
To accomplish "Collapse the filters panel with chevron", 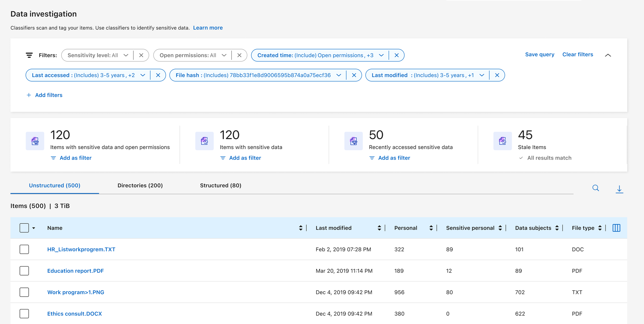I will pos(608,55).
